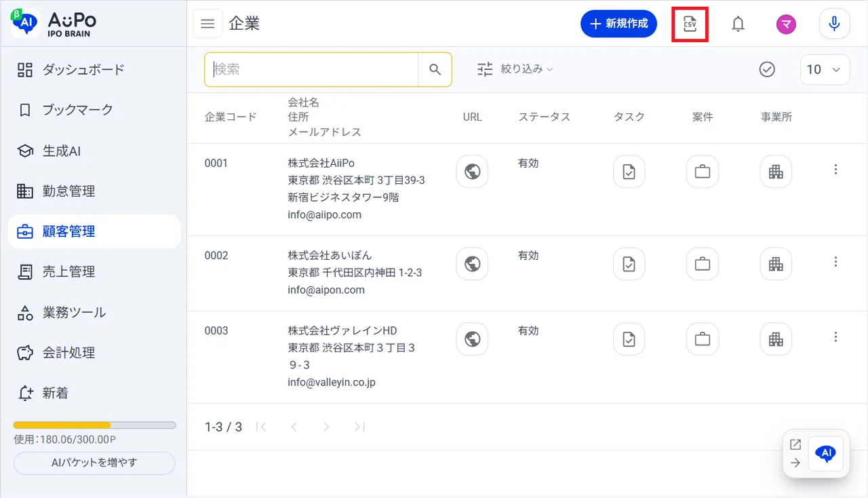
Task: Open 事業所 building icon for 株式会社あいぽん
Action: (776, 264)
